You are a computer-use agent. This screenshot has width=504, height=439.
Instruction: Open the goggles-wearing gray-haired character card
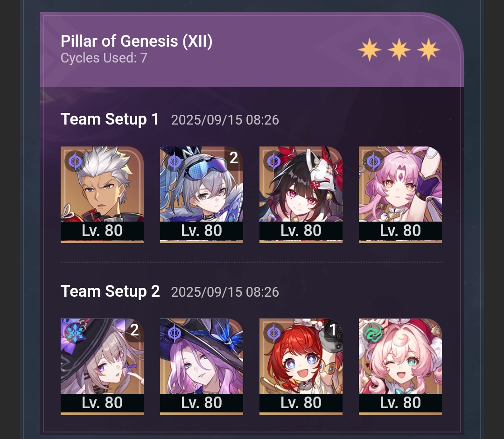tap(201, 195)
